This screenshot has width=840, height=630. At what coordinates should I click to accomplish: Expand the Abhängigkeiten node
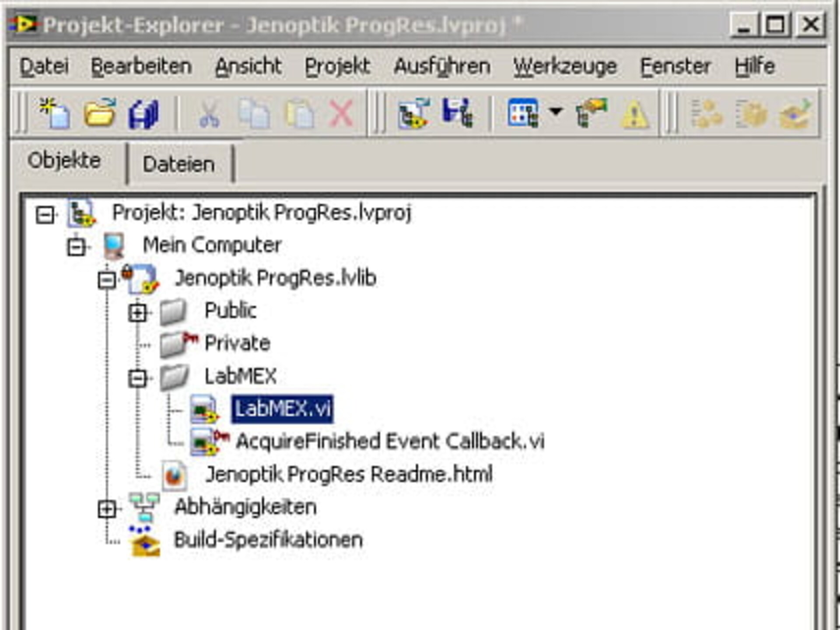click(x=107, y=509)
